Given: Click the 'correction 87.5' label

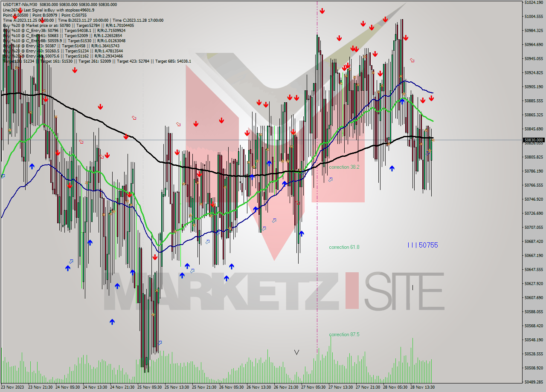Looking at the screenshot, I should point(344,334).
